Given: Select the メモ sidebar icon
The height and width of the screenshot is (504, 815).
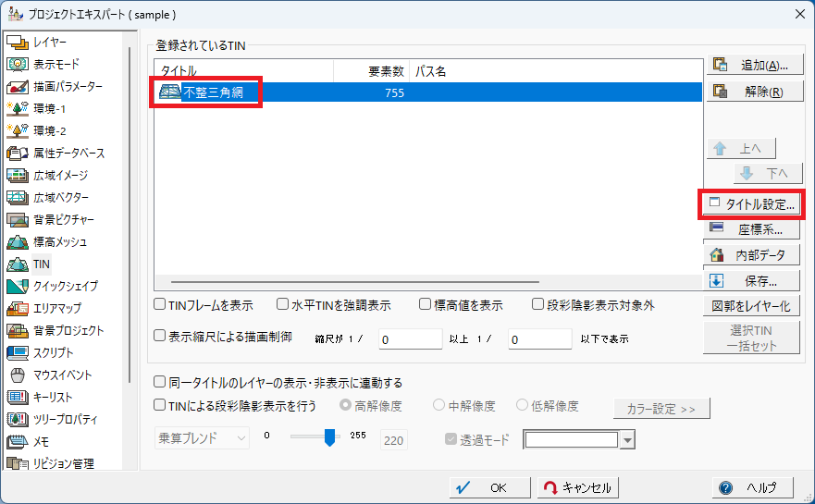Looking at the screenshot, I should [18, 442].
